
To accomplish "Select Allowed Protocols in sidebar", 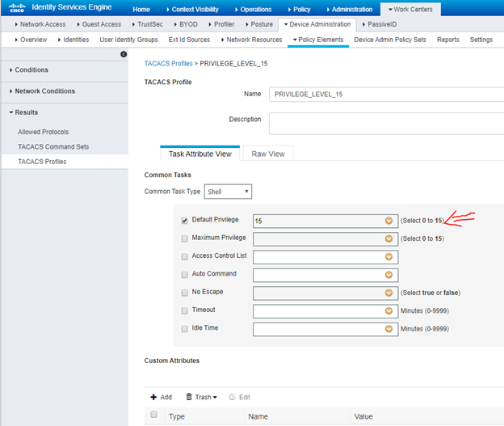I will (x=43, y=132).
